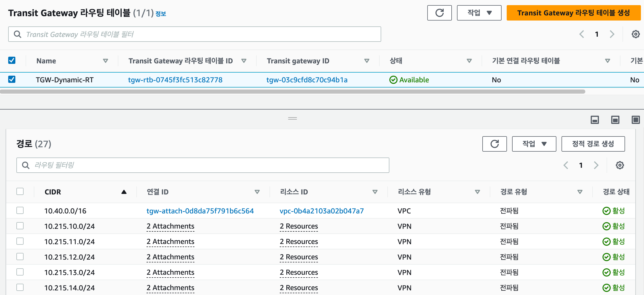Open the routes 작업 actions dropdown
644x295 pixels.
click(x=534, y=144)
